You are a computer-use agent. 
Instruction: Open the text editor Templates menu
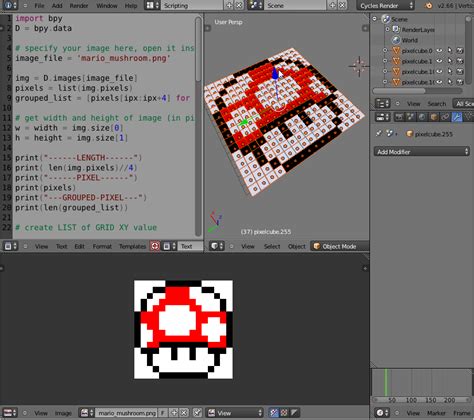coord(132,246)
